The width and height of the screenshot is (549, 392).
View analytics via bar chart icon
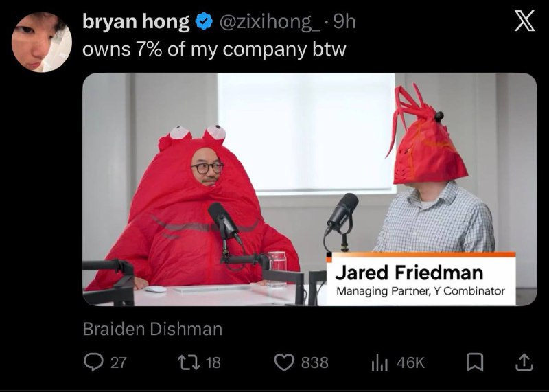pyautogui.click(x=379, y=363)
